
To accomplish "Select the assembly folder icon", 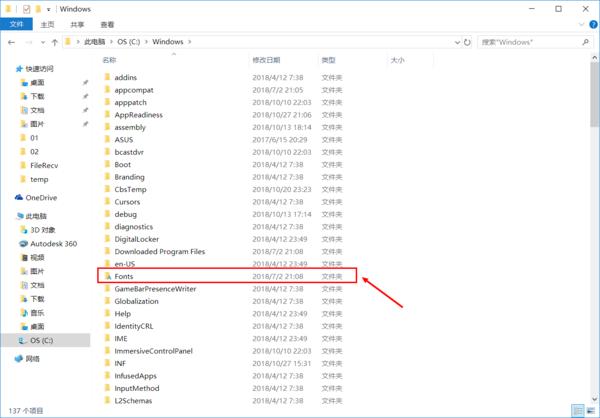I will point(108,127).
